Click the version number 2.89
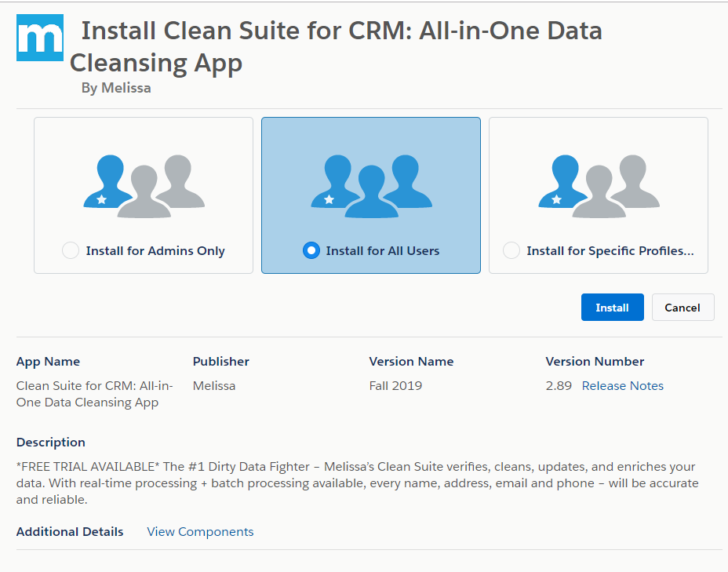The image size is (728, 572). [x=559, y=386]
